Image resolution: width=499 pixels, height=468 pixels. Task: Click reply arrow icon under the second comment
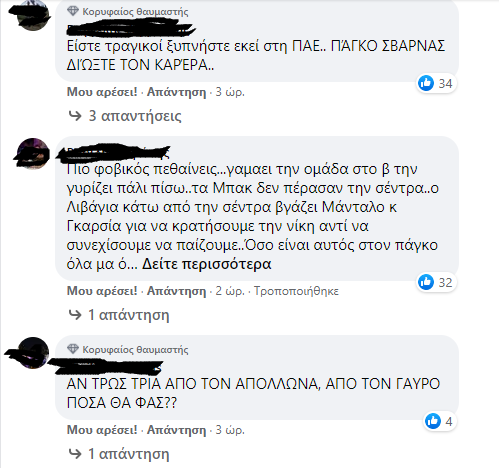[75, 315]
